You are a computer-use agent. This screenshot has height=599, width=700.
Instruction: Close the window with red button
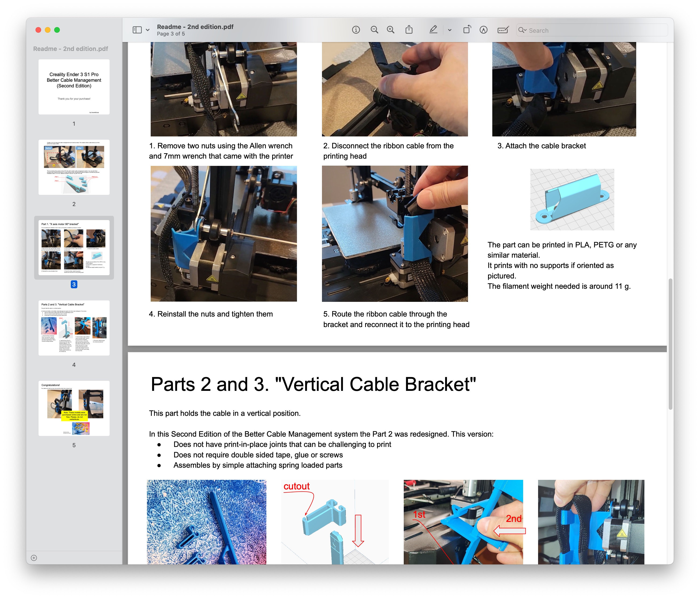(x=39, y=30)
